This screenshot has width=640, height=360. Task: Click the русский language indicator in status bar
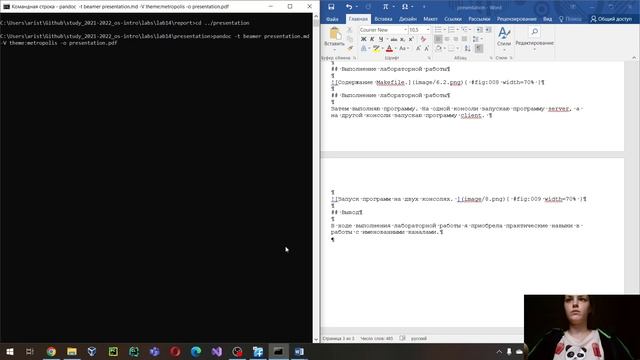point(419,338)
